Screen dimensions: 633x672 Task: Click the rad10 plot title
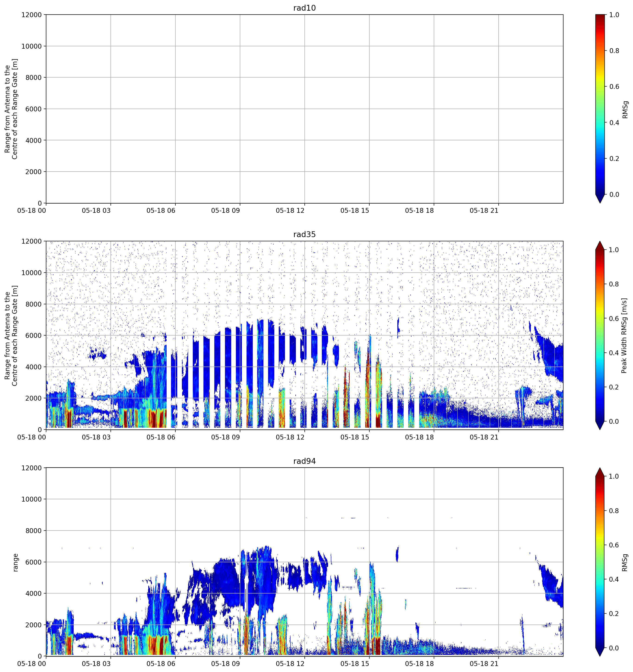click(304, 8)
